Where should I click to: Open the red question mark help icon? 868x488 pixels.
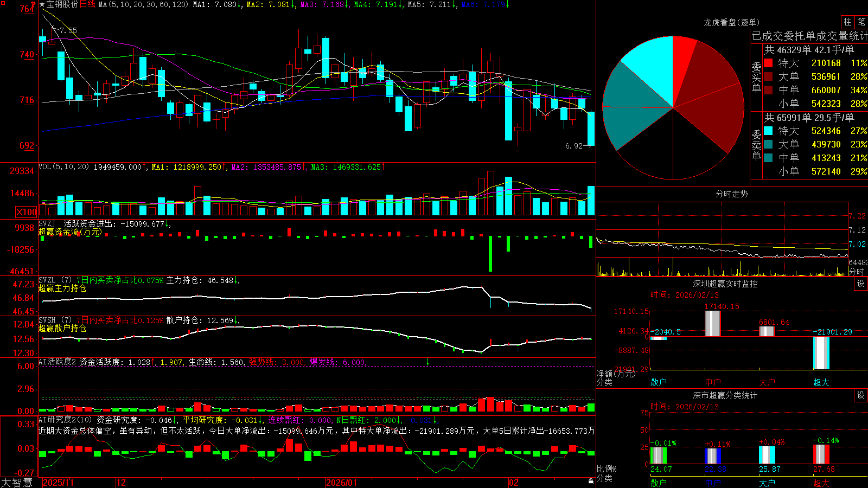click(33, 4)
